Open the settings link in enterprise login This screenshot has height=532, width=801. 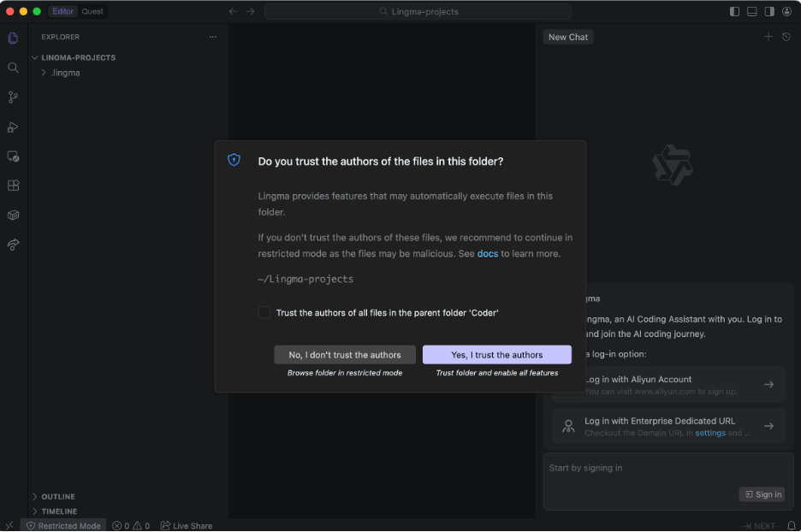(710, 433)
